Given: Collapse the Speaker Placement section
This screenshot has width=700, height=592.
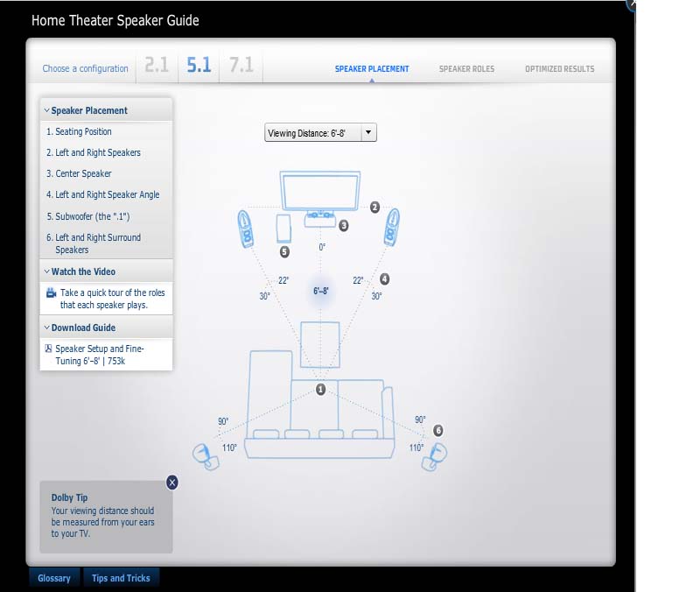Looking at the screenshot, I should [106, 110].
